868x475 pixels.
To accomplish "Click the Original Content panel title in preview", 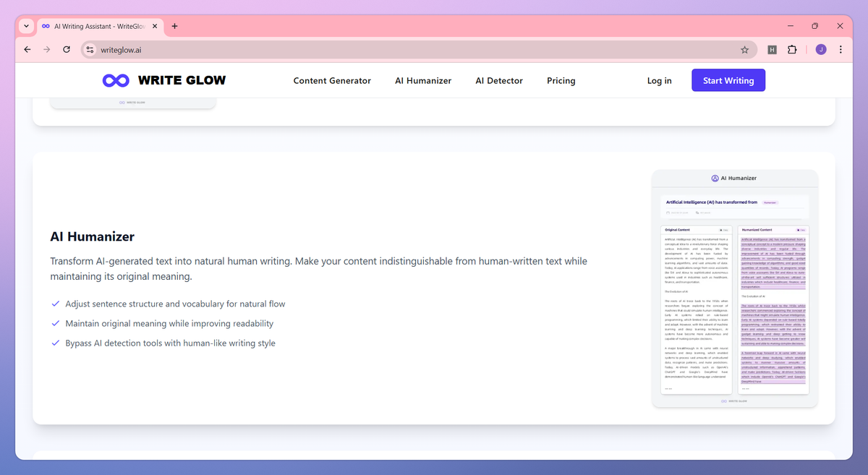I will [x=678, y=230].
